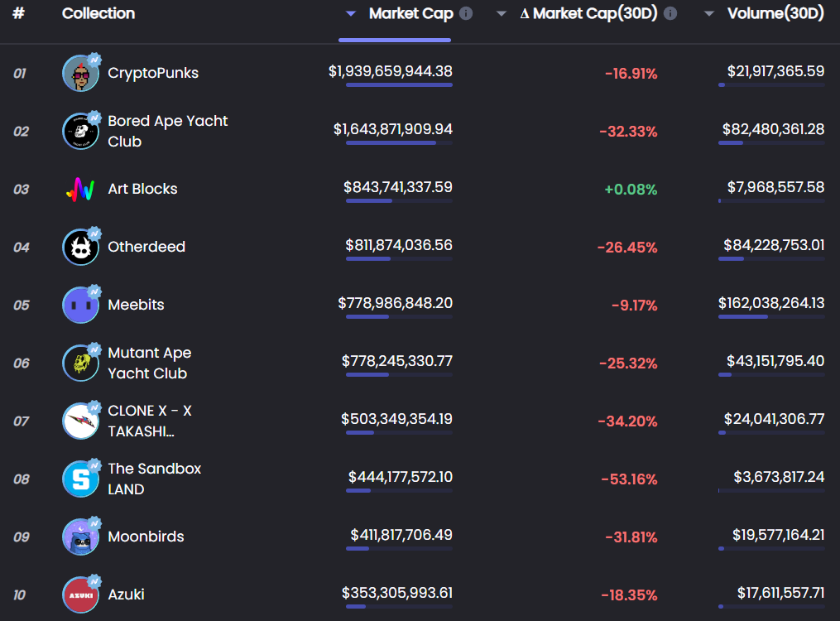Click the Δ Market Cap(30D) info icon
The height and width of the screenshot is (621, 840).
tap(670, 13)
